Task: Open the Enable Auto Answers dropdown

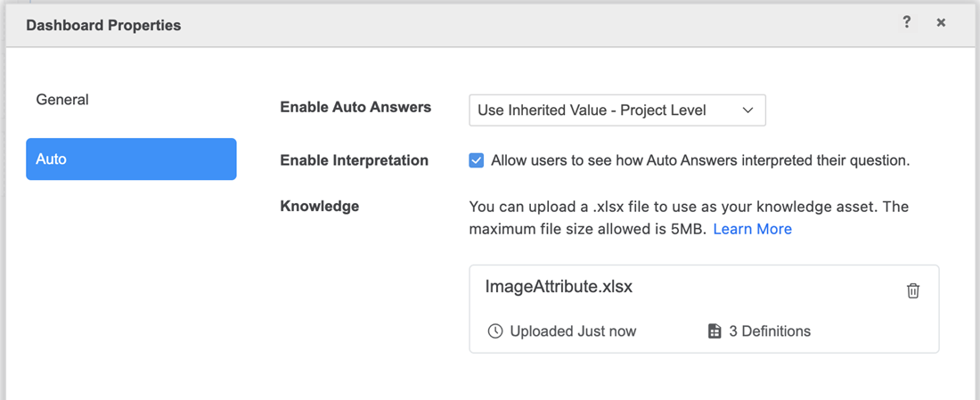Action: click(x=617, y=110)
